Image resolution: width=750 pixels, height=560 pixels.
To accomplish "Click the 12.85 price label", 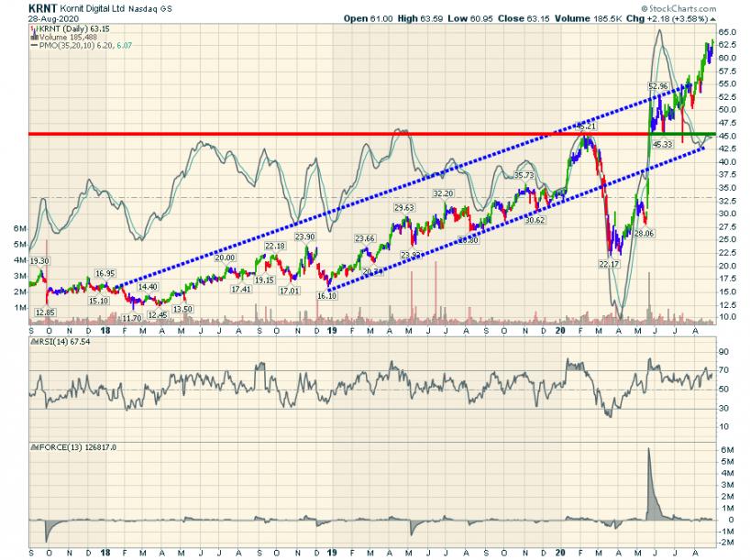I will pyautogui.click(x=46, y=313).
